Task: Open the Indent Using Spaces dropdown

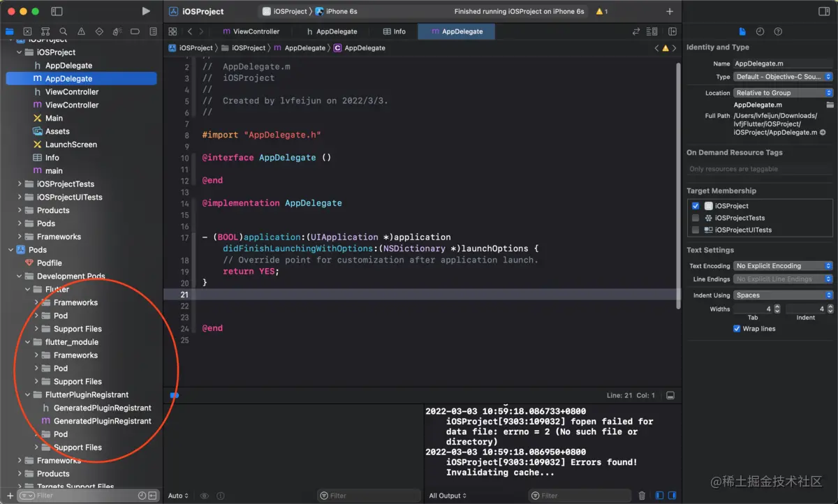Action: pos(783,295)
